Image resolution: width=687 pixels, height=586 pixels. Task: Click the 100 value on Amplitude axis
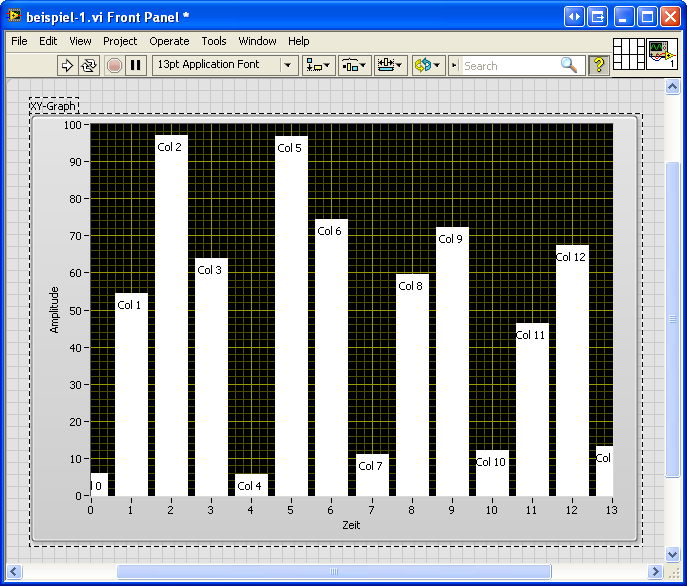[x=73, y=125]
